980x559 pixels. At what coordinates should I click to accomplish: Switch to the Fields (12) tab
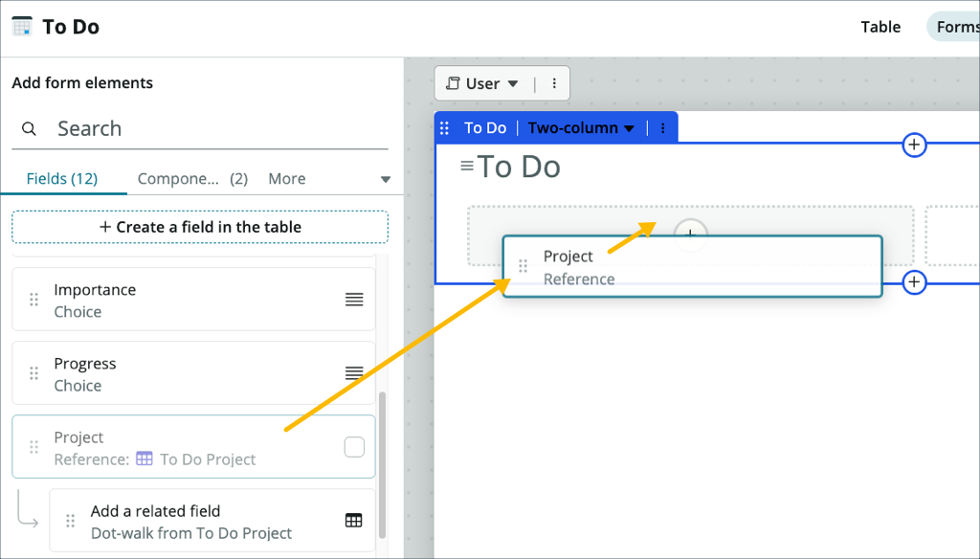(x=62, y=179)
